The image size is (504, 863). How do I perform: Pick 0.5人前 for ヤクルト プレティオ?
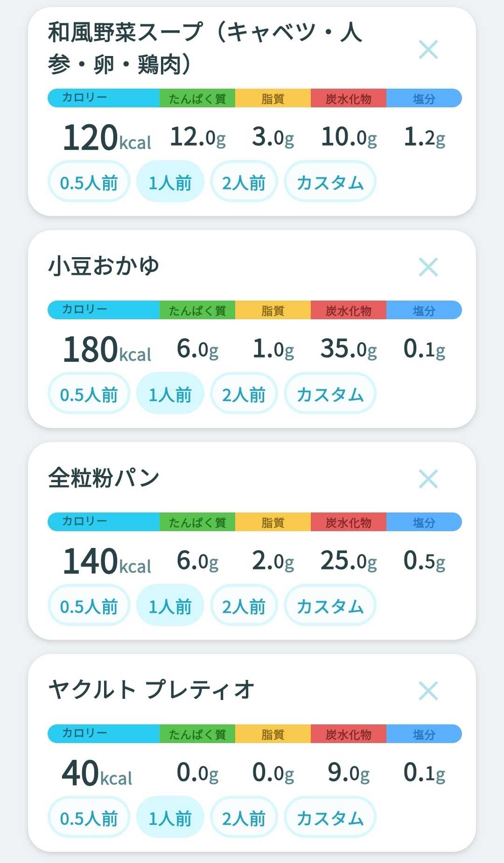[89, 817]
